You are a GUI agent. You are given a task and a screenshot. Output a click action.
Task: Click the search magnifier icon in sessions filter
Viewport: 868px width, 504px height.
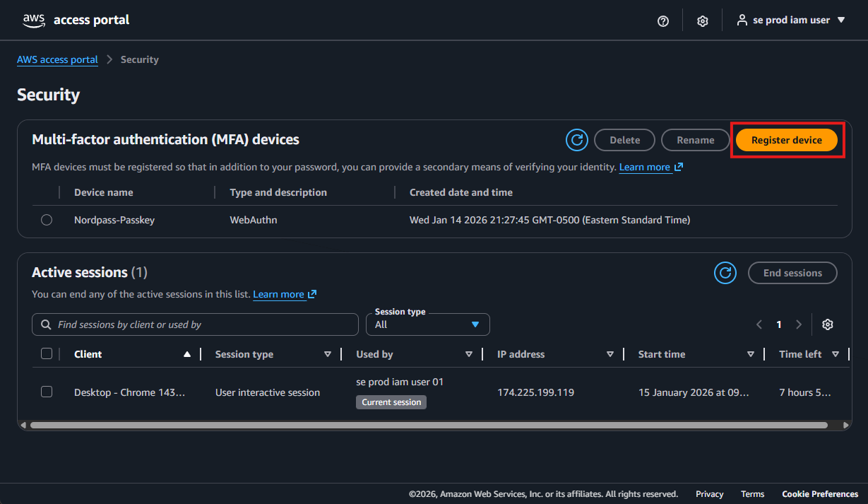tap(46, 324)
